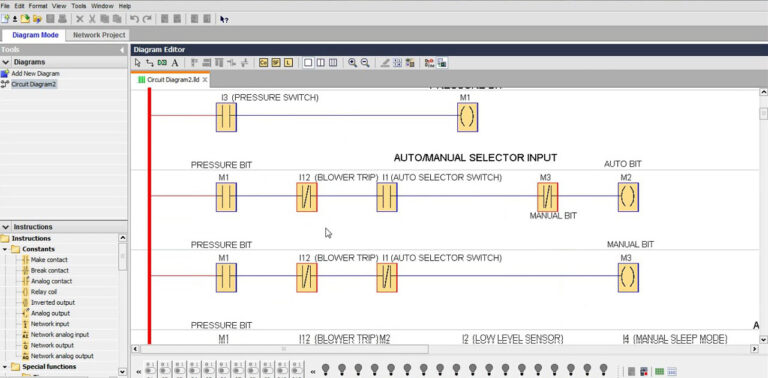Click the Delete (X) icon in main toolbar

(x=80, y=19)
